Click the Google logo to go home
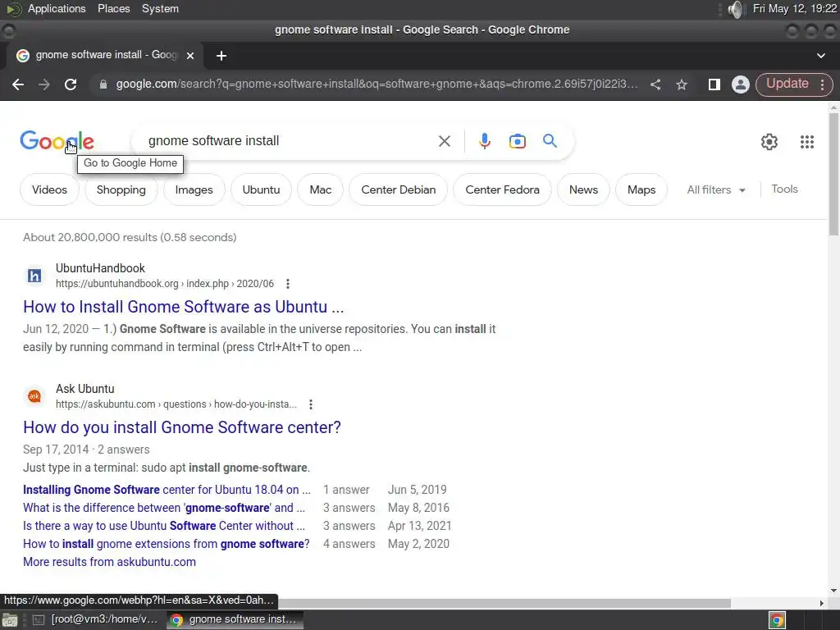840x630 pixels. [x=57, y=141]
